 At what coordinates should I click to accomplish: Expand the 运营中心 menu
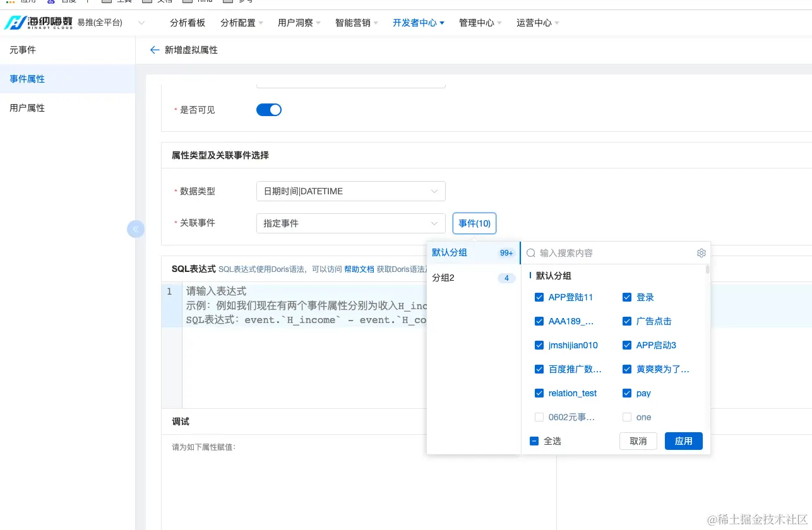538,23
